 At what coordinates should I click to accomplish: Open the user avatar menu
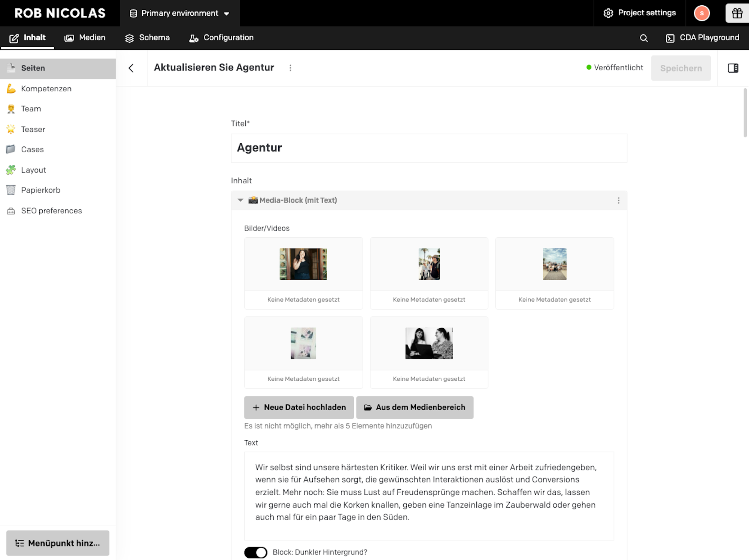[x=701, y=13]
